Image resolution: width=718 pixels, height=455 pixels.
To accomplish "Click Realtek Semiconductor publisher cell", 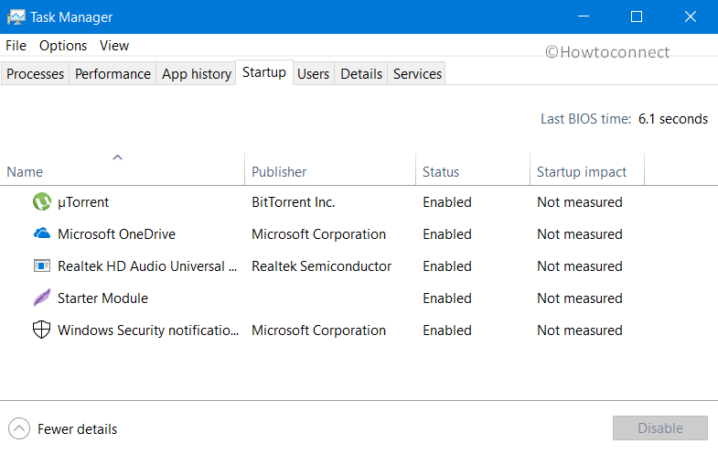I will [321, 266].
